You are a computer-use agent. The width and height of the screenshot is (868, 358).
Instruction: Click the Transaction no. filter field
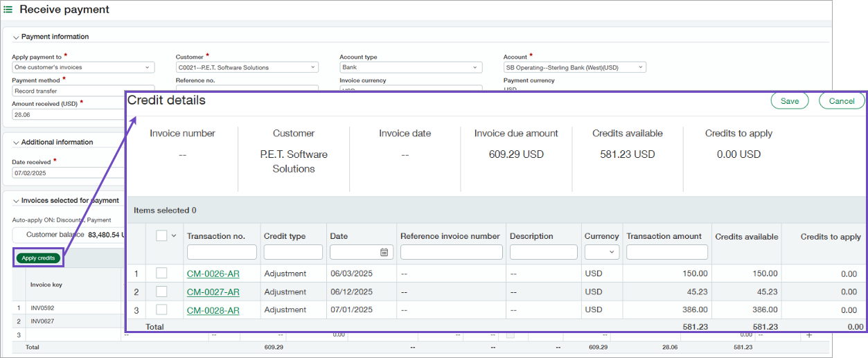point(222,252)
